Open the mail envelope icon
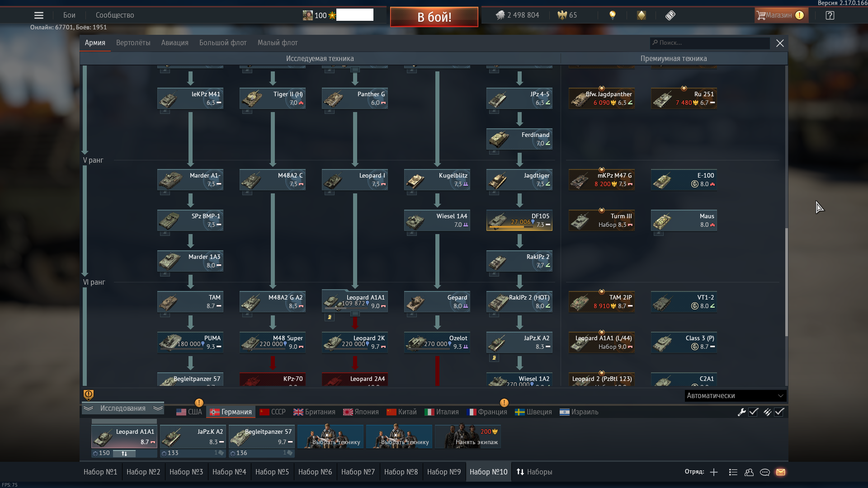868x488 pixels. click(781, 472)
